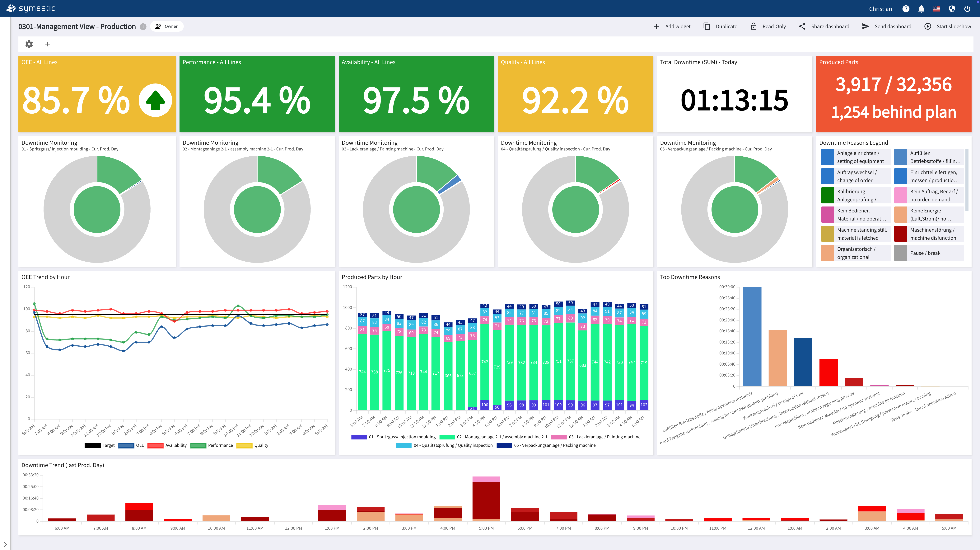Open dashboard settings gear icon
980x550 pixels.
click(x=29, y=44)
